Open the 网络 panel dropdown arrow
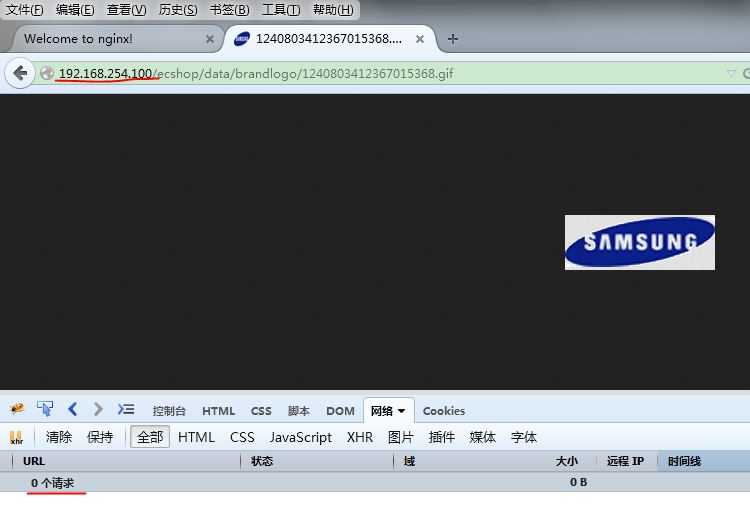Viewport: 750px width, 514px height. click(x=401, y=411)
